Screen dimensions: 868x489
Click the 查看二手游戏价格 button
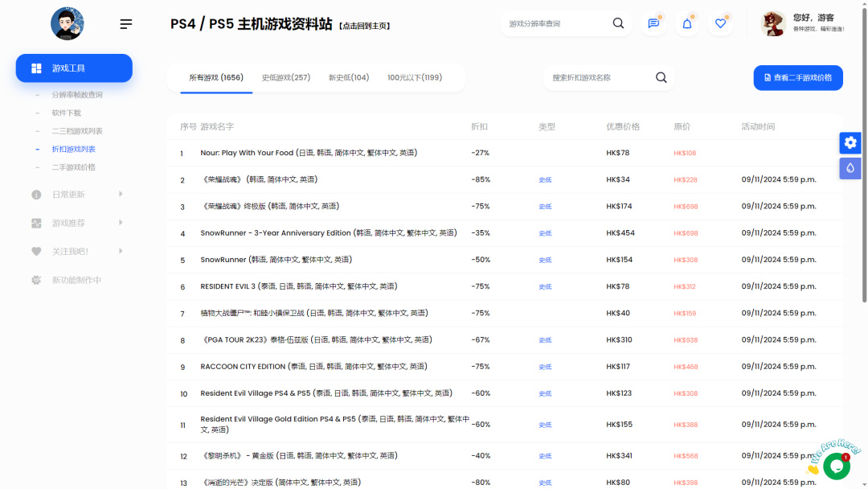point(798,77)
